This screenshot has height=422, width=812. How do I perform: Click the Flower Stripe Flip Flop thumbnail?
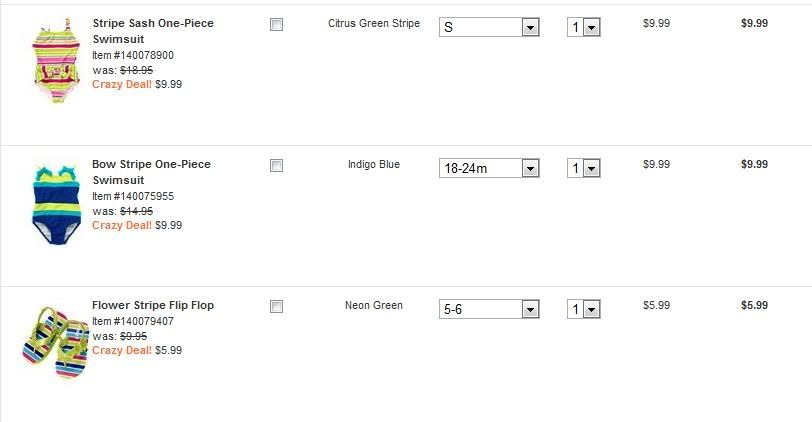pyautogui.click(x=52, y=342)
